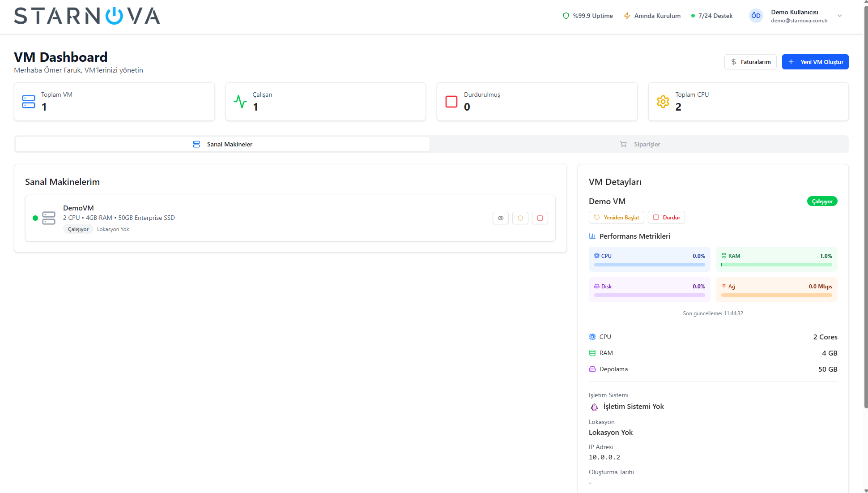The width and height of the screenshot is (868, 493).
Task: Restart DemoVM using the orange restart icon
Action: pos(520,218)
